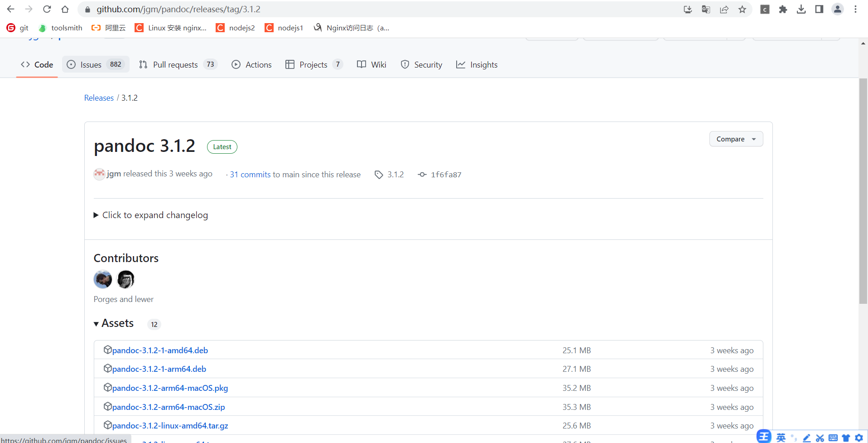Open the Chrome three-dot menu
868x443 pixels.
(855, 9)
